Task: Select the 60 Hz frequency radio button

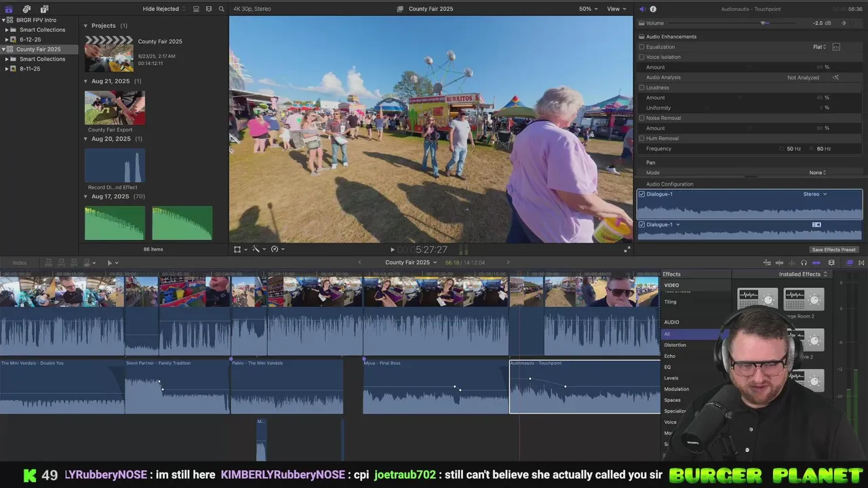Action: (812, 148)
